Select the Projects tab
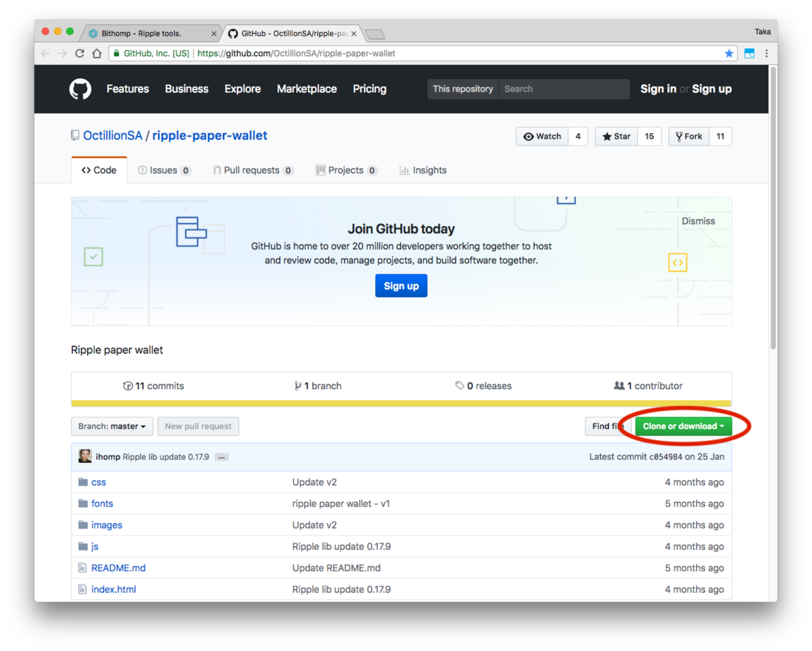 pyautogui.click(x=346, y=170)
